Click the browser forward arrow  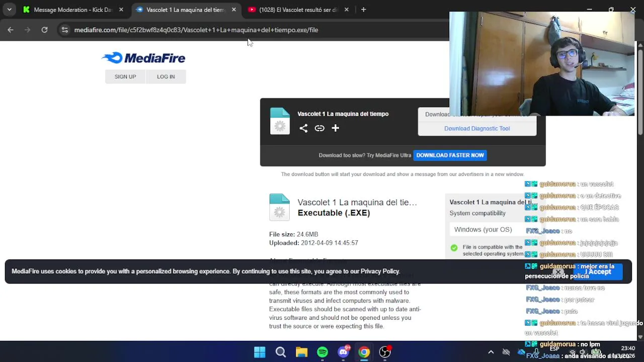point(27,30)
